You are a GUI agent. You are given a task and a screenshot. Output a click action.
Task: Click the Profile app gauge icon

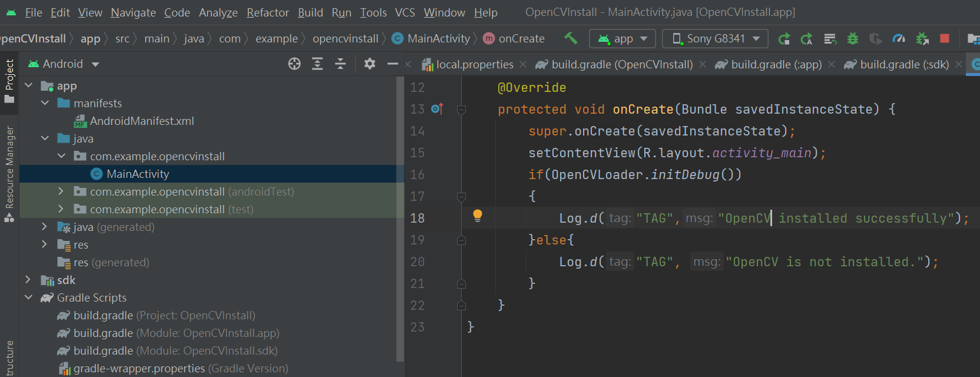click(899, 39)
